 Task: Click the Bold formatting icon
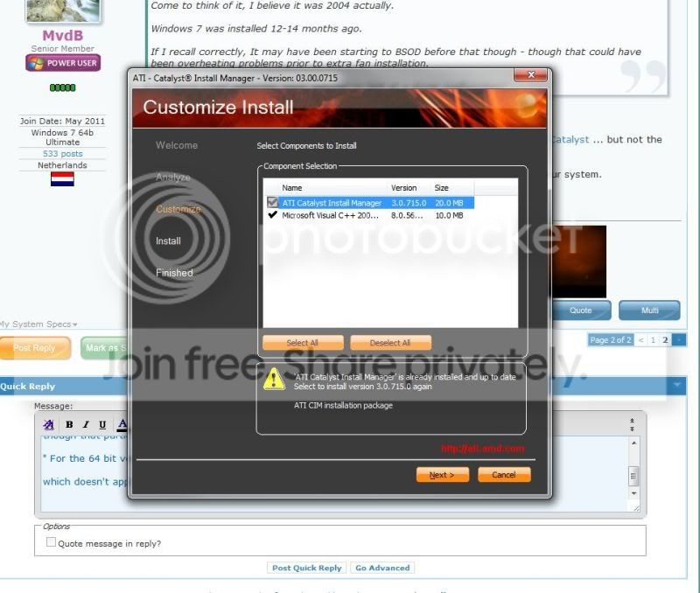(x=69, y=424)
